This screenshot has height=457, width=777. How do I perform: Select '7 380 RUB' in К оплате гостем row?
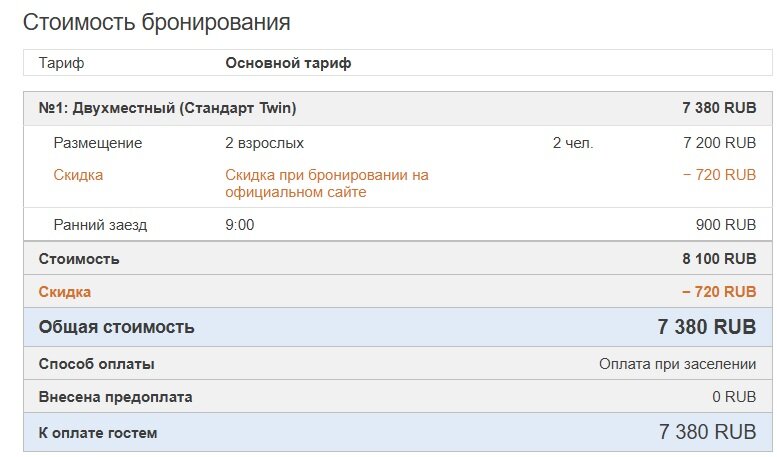click(707, 432)
